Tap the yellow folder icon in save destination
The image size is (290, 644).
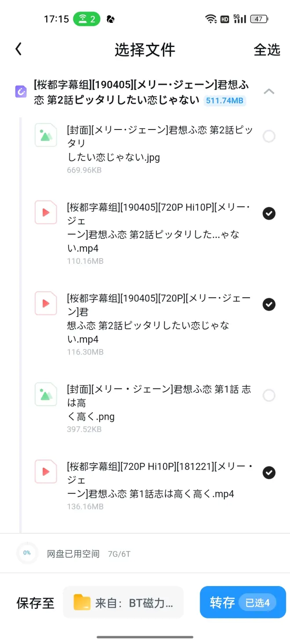point(82,602)
